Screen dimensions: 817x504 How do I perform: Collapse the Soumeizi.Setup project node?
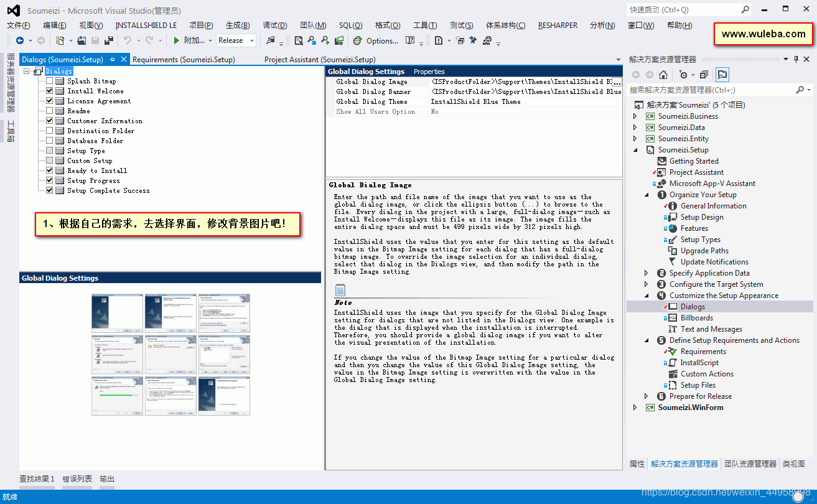(635, 150)
